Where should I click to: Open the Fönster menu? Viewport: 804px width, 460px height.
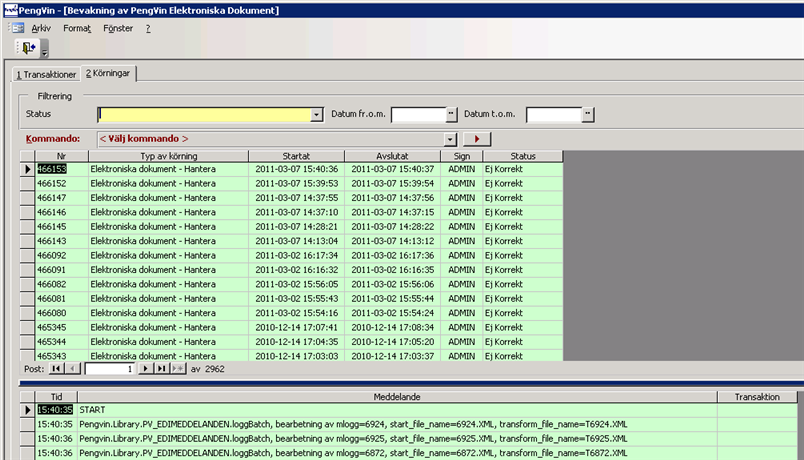(118, 29)
